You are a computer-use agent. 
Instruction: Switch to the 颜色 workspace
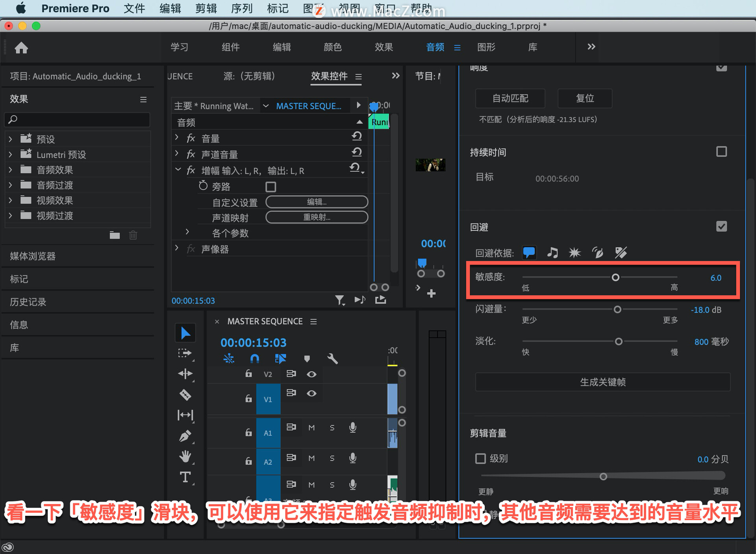332,47
